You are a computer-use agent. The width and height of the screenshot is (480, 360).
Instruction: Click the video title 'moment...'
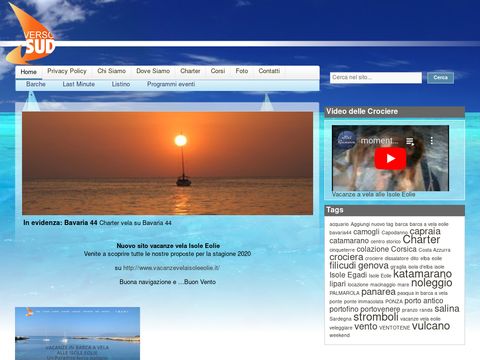pos(379,141)
